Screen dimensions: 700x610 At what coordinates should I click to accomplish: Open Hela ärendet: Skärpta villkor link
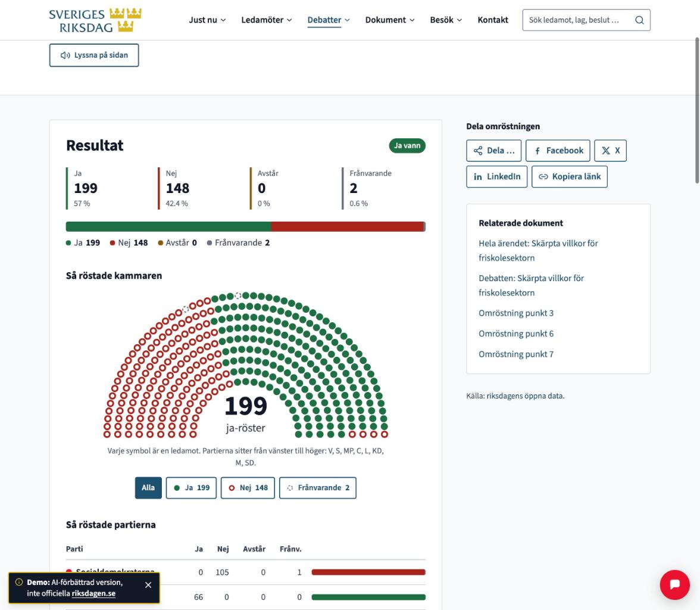(x=538, y=251)
